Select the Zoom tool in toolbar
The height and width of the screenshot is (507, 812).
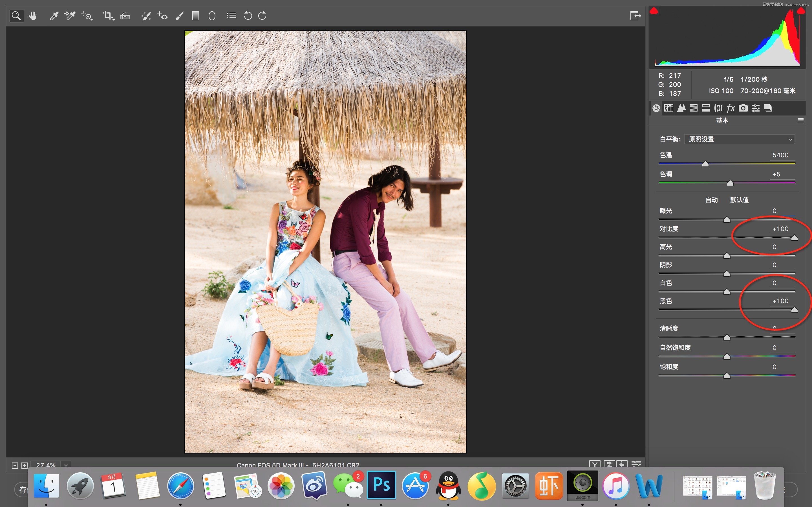16,16
